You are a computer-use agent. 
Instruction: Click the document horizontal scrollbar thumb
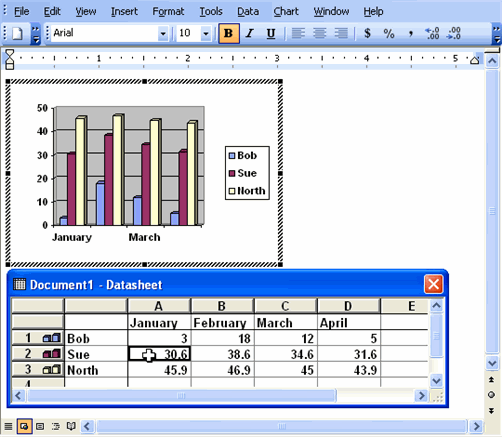pos(282,426)
